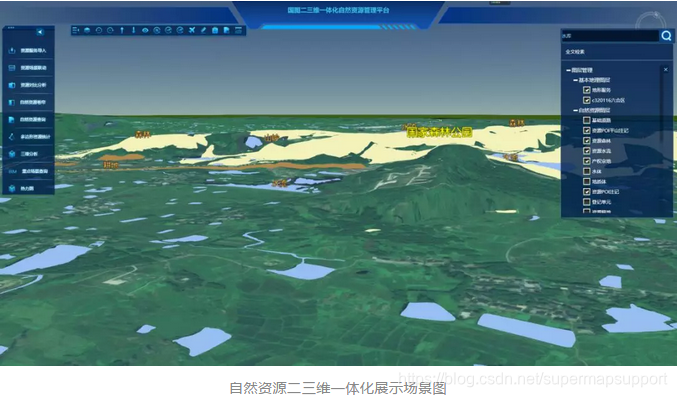Collapse the 图层管理 tree root
677x397 pixels.
pos(568,70)
